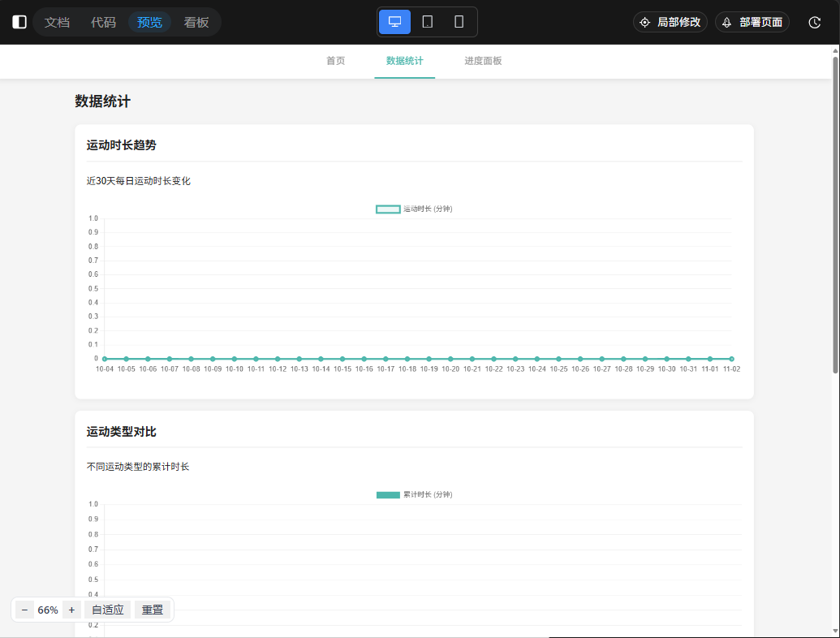Screen dimensions: 840x638
Task: Zoom in with the plus button
Action: point(71,610)
